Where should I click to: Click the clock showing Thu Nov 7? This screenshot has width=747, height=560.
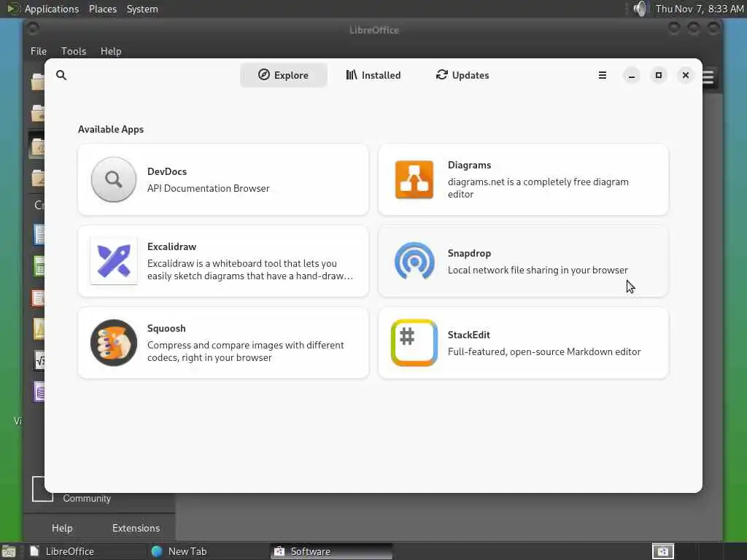700,9
